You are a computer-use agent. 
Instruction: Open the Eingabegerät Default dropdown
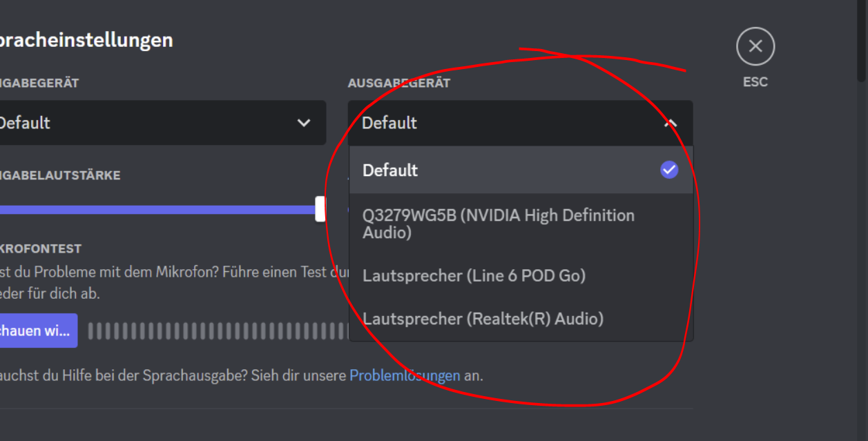(162, 123)
